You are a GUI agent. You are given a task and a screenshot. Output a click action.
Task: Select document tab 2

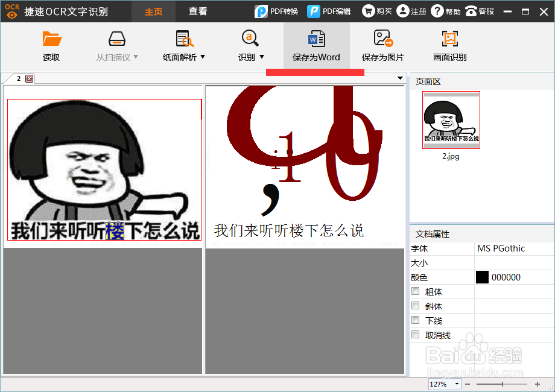(19, 78)
